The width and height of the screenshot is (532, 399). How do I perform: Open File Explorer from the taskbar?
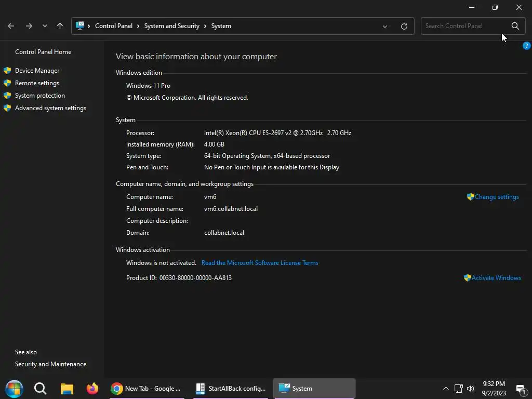coord(66,389)
